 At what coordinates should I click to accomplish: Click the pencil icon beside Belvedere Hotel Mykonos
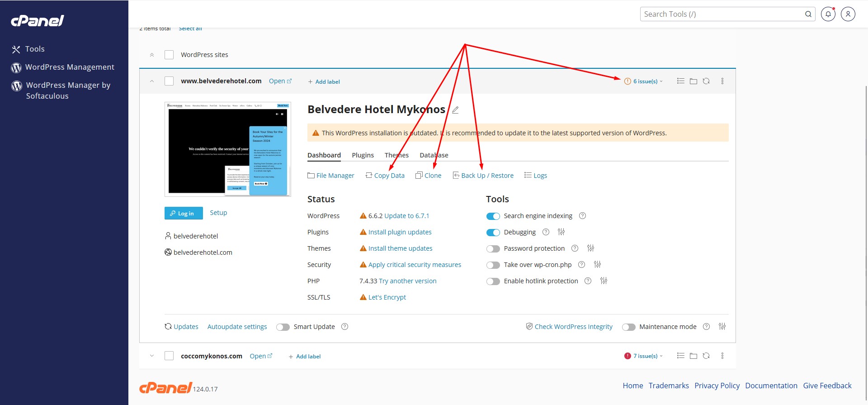455,110
